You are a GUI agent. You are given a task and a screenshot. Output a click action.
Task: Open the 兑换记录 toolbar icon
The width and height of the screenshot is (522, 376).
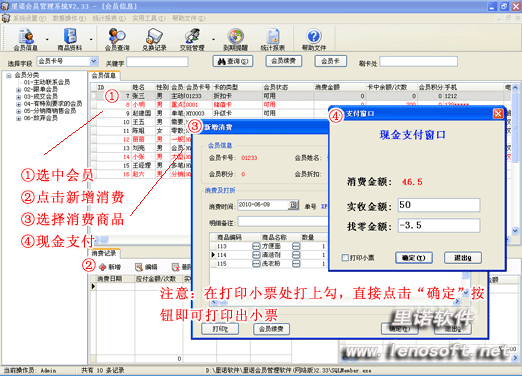pyautogui.click(x=154, y=40)
